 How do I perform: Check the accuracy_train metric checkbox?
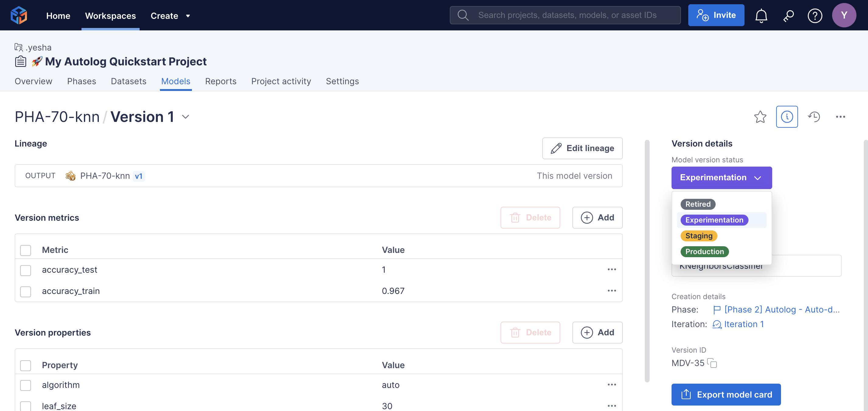26,292
